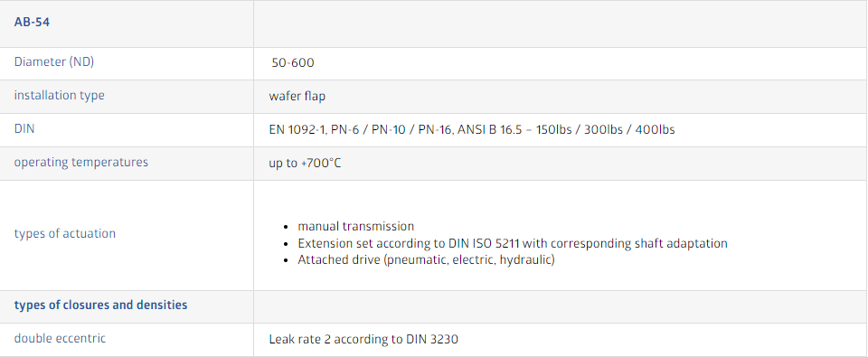The height and width of the screenshot is (357, 868).
Task: Select the operating temperatures label
Action: [x=81, y=162]
